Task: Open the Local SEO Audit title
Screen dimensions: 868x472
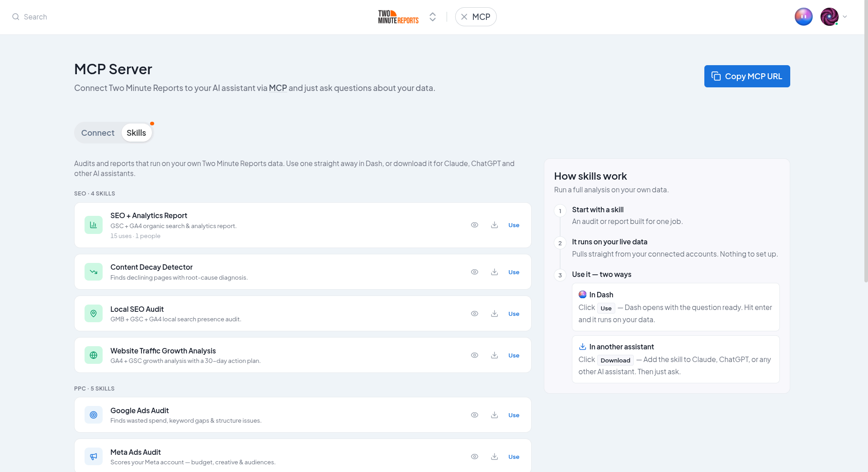Action: [x=137, y=309]
